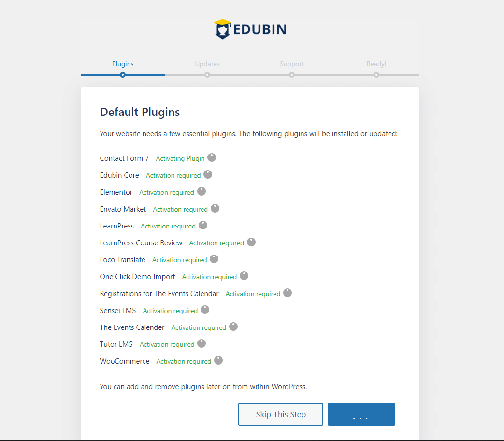The height and width of the screenshot is (441, 504).
Task: Click the spinner icon beside Contact Form 7
Action: tap(212, 157)
